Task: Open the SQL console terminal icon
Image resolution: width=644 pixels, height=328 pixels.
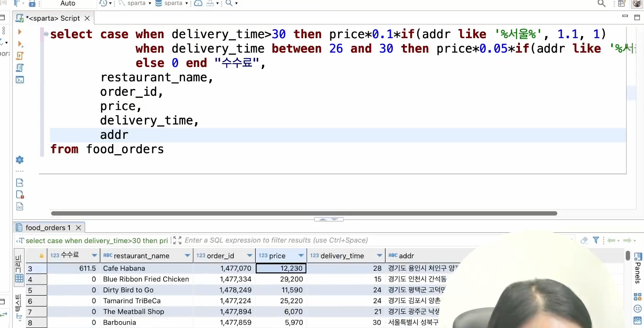Action: tap(20, 80)
